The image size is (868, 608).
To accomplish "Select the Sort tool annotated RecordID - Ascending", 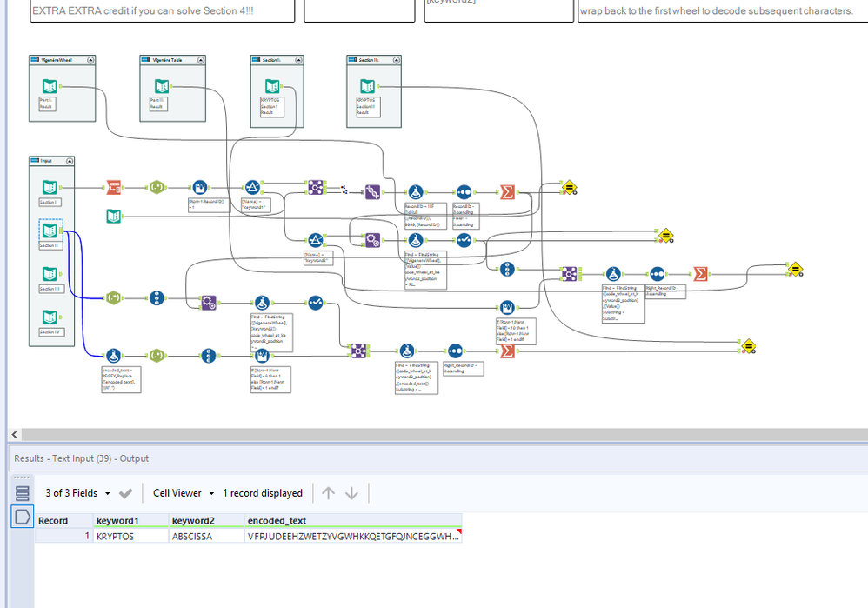I will pyautogui.click(x=464, y=192).
